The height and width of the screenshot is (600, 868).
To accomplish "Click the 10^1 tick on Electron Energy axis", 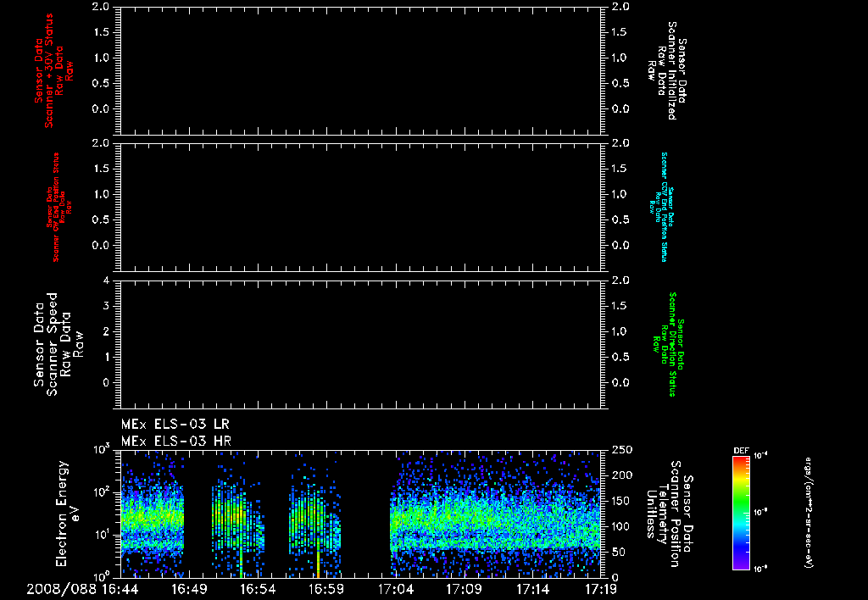I will click(102, 536).
